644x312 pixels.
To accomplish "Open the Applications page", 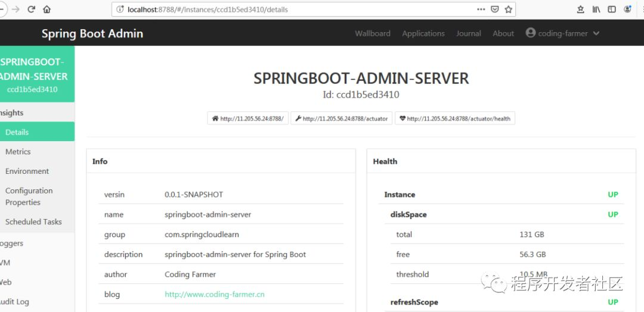I will [423, 33].
